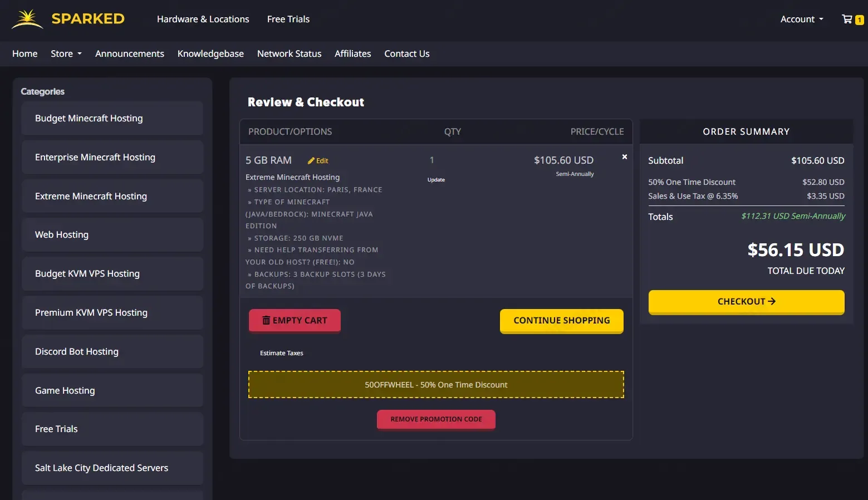
Task: Click Remove Promotion Code button
Action: pyautogui.click(x=436, y=419)
